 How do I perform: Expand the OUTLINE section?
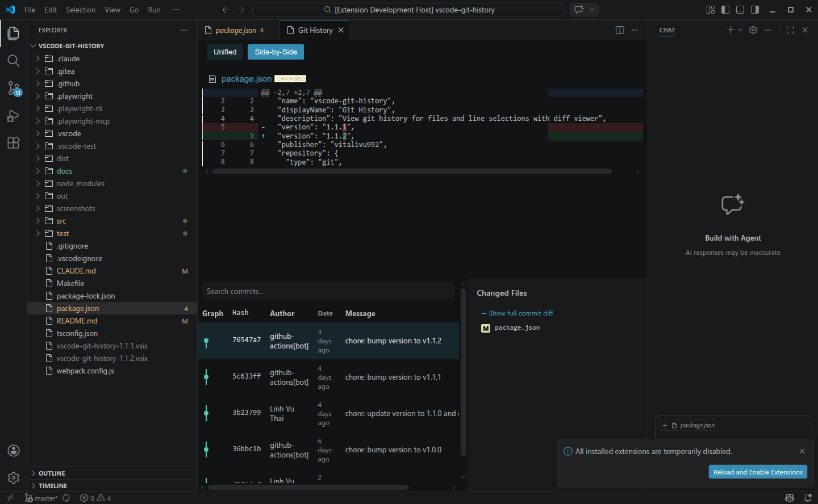tap(112, 473)
